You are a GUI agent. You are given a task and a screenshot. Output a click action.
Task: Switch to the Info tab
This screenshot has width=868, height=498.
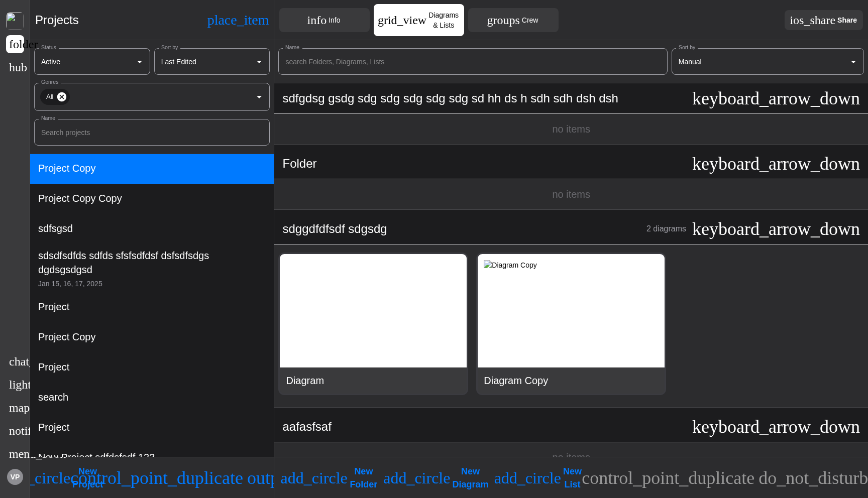[x=324, y=20]
